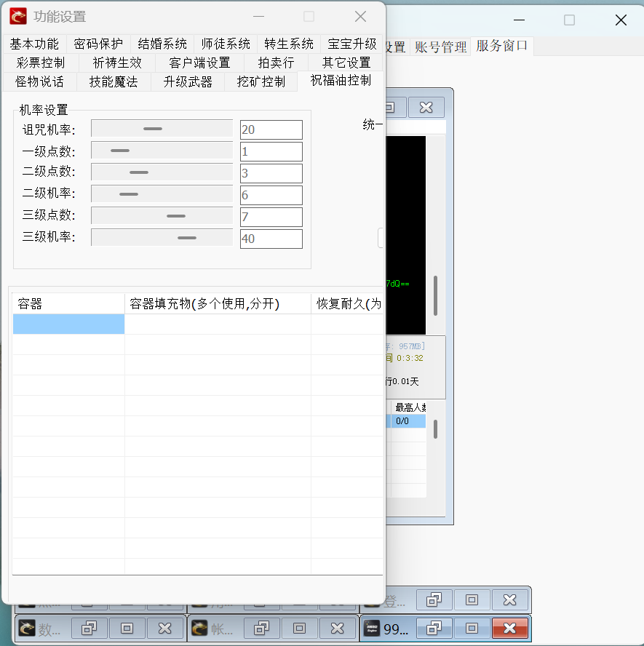Minimize the main background window
The width and height of the screenshot is (644, 646).
click(x=519, y=20)
